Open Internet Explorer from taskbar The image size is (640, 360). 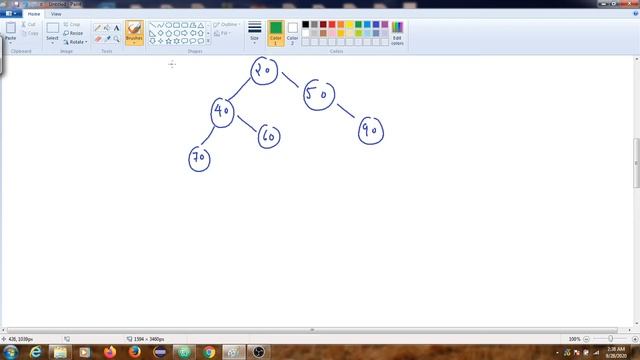pyautogui.click(x=36, y=352)
